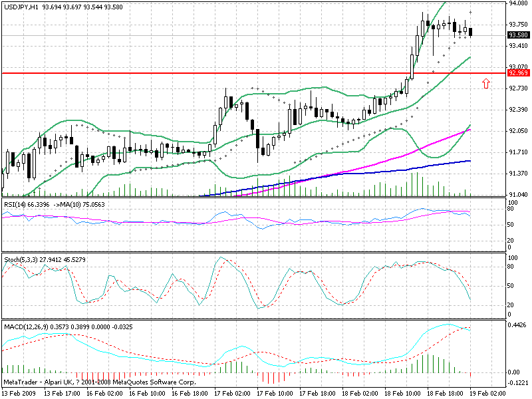Click the 17 Feb 02:00 time axis label
This screenshot has height=399, width=532.
point(232,393)
